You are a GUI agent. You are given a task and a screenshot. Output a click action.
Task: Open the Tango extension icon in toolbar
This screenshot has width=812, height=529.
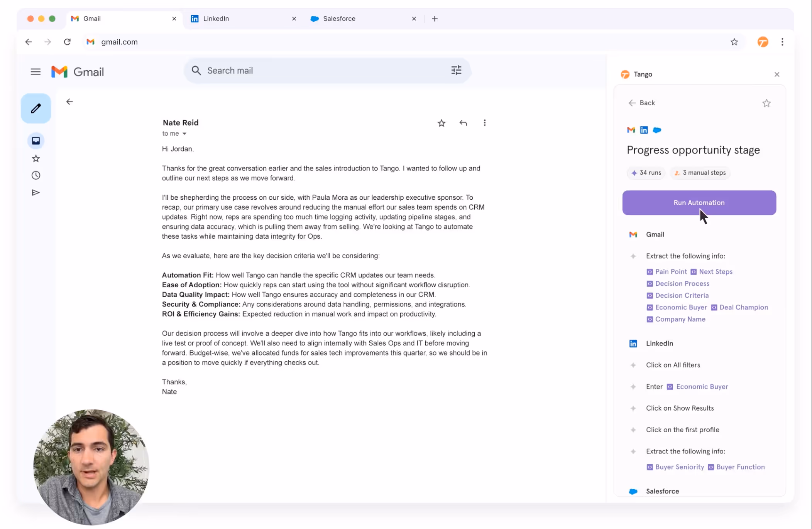[x=763, y=42]
